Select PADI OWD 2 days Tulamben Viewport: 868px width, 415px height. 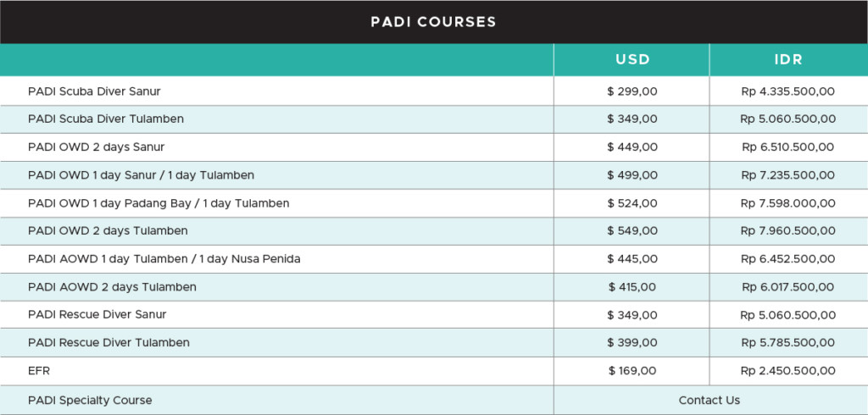pyautogui.click(x=108, y=230)
